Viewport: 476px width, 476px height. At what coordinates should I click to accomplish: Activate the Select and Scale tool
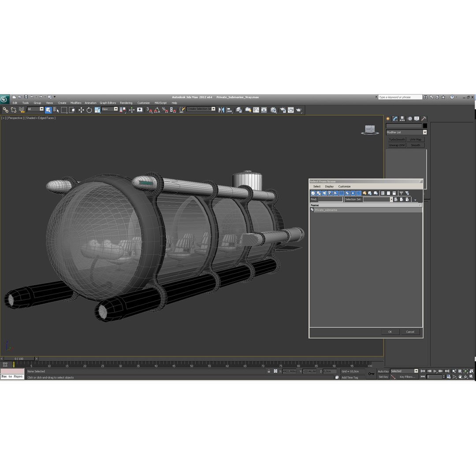point(97,110)
